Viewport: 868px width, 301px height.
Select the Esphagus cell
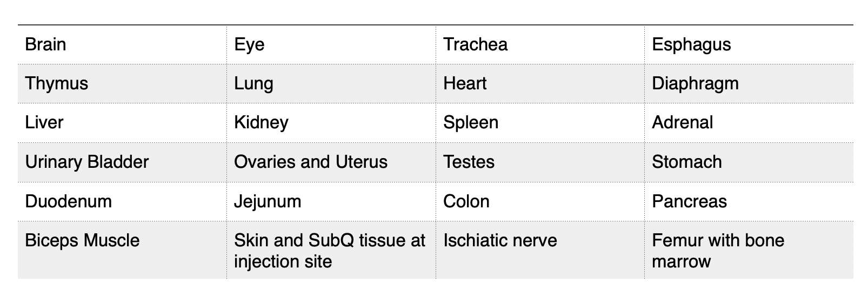[691, 44]
